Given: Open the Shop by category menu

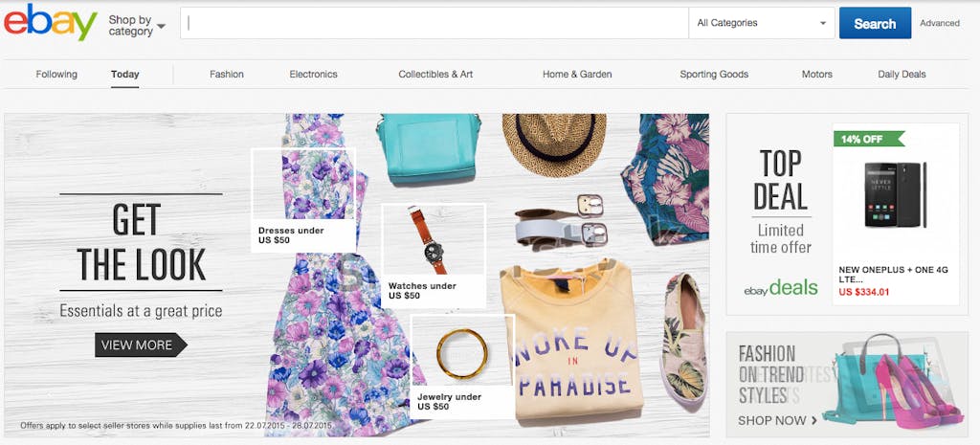Looking at the screenshot, I should pos(136,26).
